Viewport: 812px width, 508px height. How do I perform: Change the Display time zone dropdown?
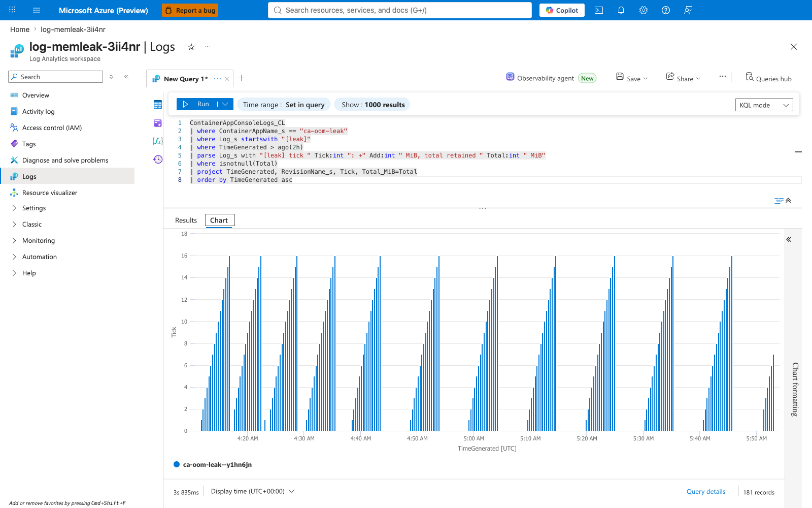[253, 491]
